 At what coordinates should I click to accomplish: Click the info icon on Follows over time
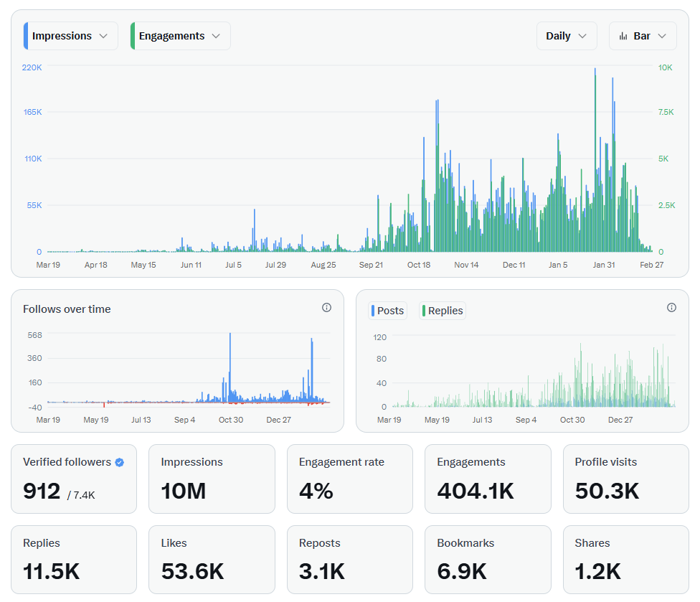(x=327, y=307)
